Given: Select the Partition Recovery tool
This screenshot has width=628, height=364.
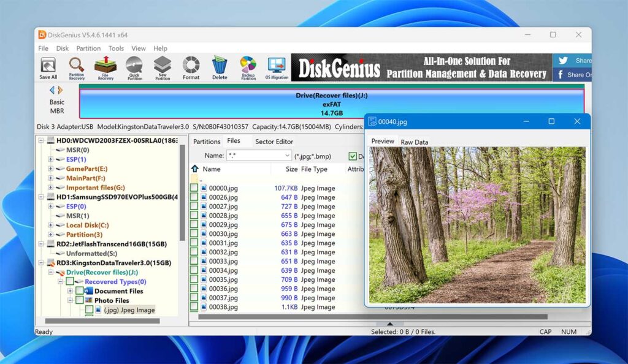Looking at the screenshot, I should coord(77,66).
